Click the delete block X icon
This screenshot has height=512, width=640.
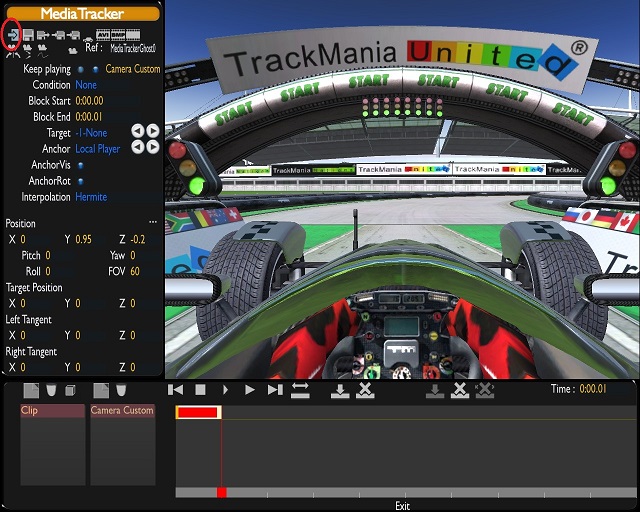click(365, 390)
